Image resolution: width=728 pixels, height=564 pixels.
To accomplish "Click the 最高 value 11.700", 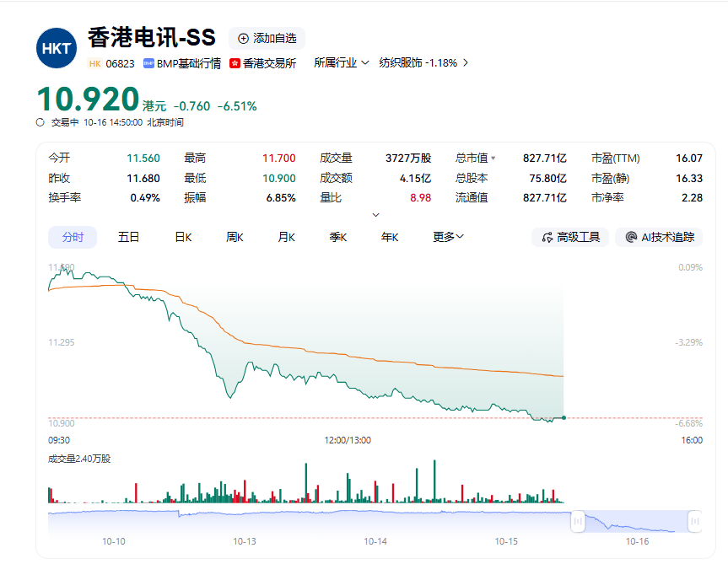I will click(279, 158).
